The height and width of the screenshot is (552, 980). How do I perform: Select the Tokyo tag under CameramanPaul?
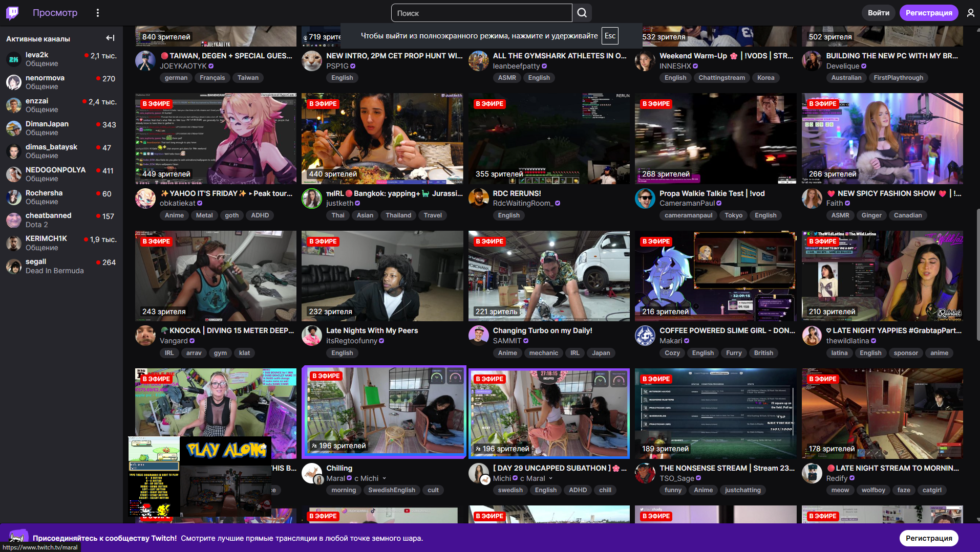click(x=733, y=215)
